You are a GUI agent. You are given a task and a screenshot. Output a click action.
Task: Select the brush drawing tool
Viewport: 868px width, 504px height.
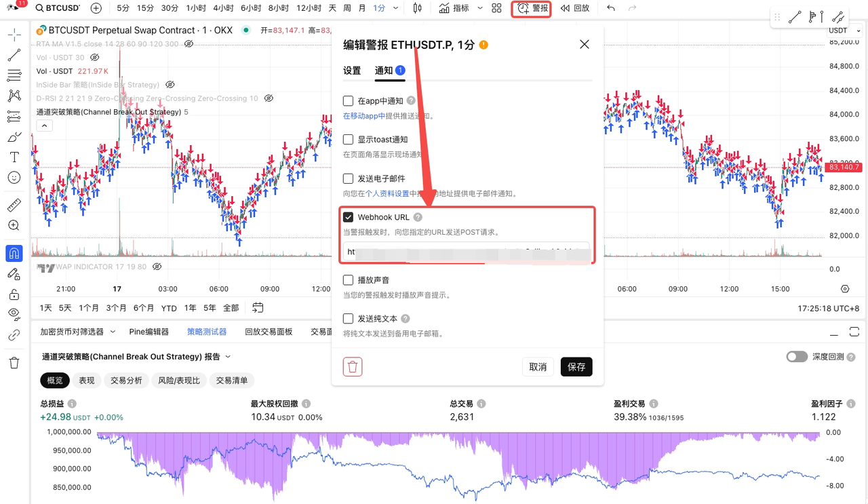coord(14,137)
